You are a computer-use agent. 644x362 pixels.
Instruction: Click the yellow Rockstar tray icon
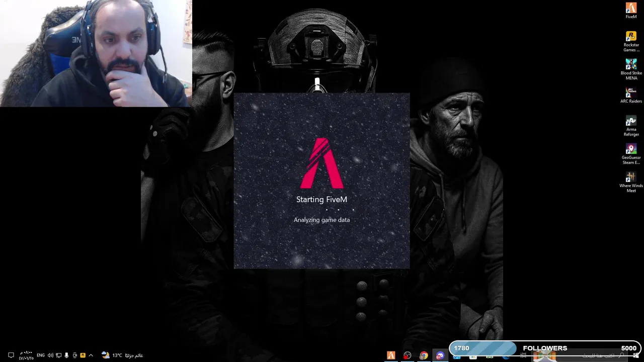click(83, 355)
